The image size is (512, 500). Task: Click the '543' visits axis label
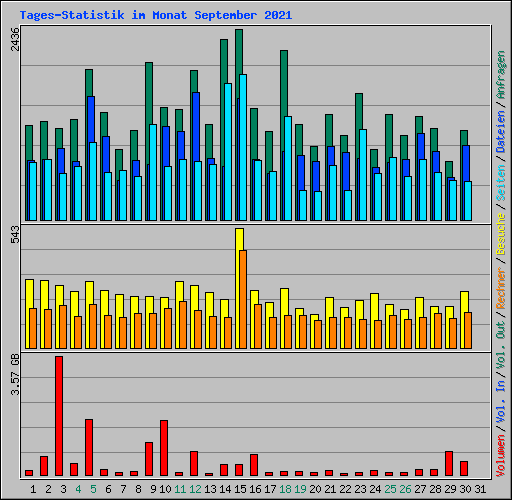pyautogui.click(x=15, y=234)
